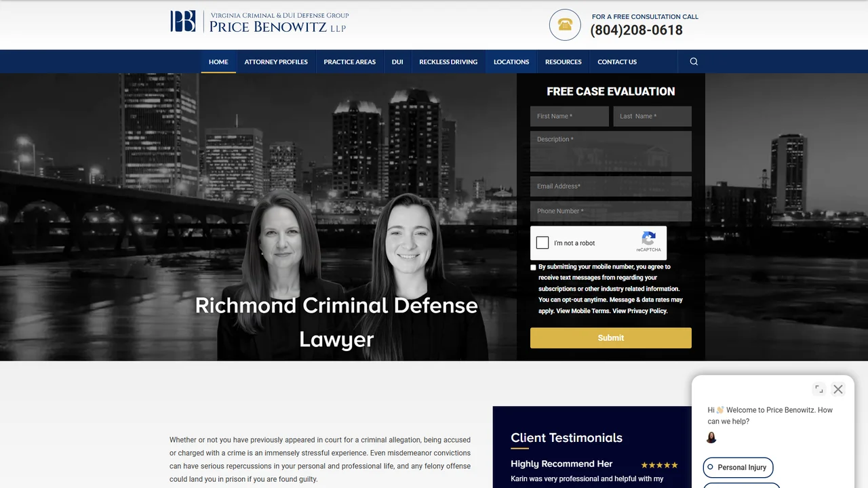Screen dimensions: 868x488
Task: Click the Price Benowitz PB logo
Action: (x=183, y=21)
